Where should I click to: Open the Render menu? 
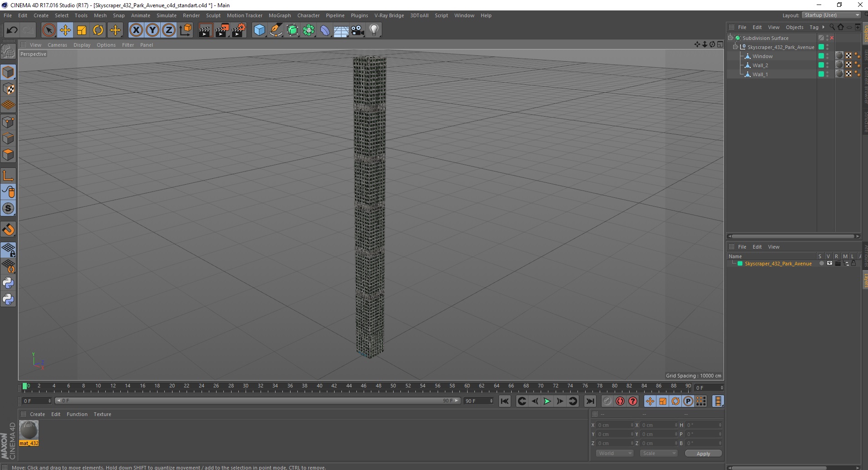coord(191,15)
